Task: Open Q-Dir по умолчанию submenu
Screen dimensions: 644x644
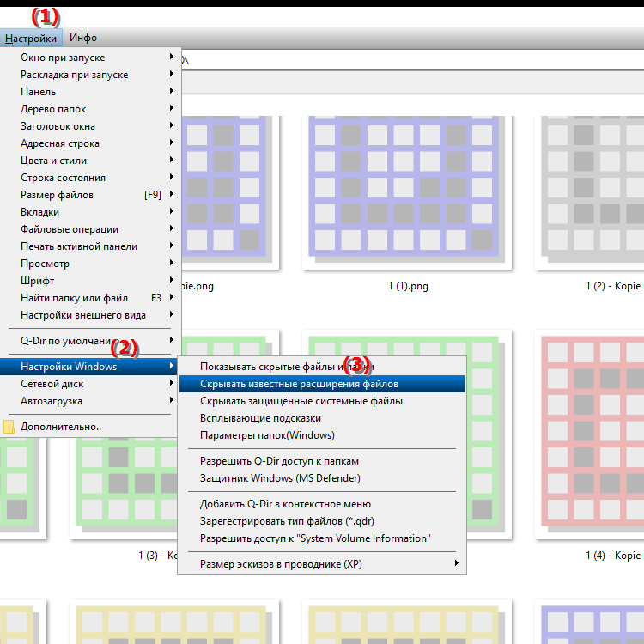Action: pyautogui.click(x=90, y=341)
